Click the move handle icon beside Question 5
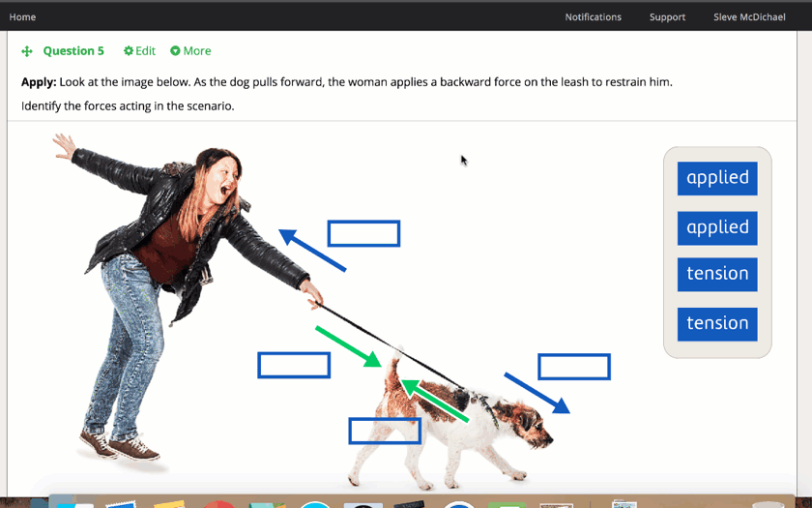812x508 pixels. point(27,51)
